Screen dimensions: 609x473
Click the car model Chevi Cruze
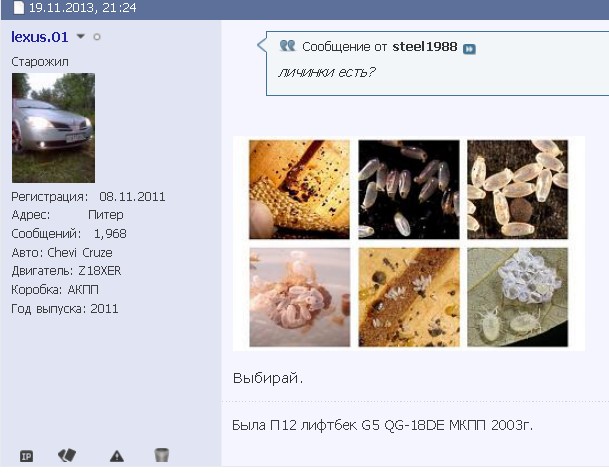tap(80, 252)
